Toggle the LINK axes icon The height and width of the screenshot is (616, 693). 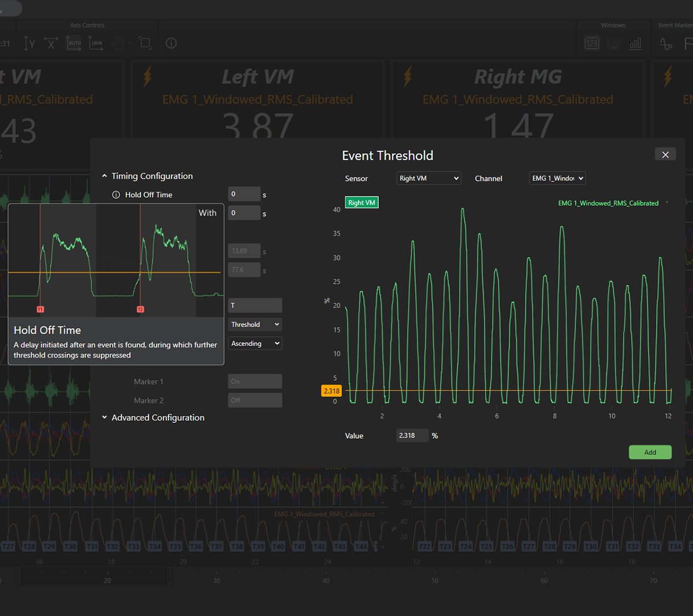96,43
